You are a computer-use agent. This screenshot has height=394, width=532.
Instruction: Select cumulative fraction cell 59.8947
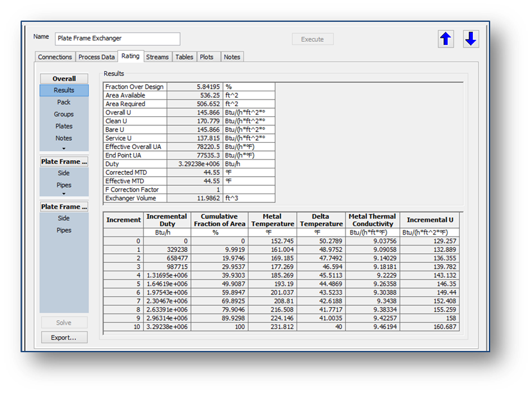point(219,292)
